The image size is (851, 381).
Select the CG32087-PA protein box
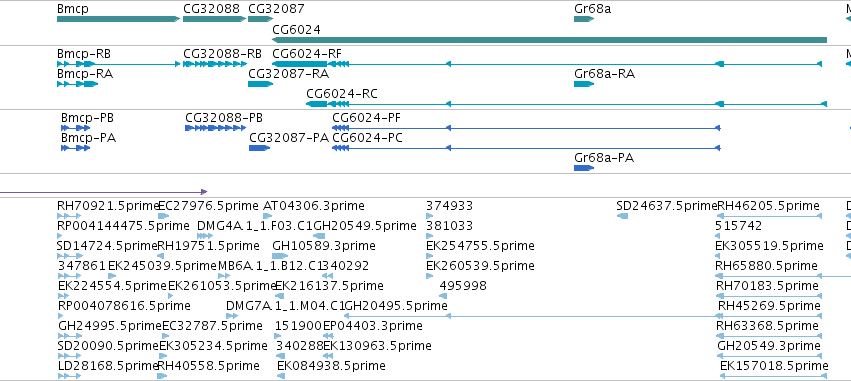tap(259, 148)
